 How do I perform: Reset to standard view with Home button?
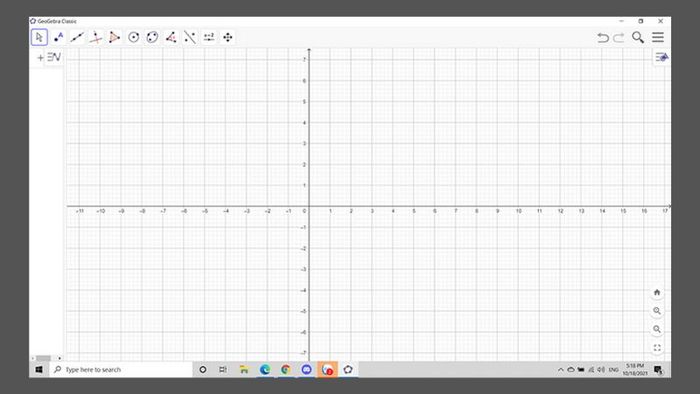(x=657, y=293)
